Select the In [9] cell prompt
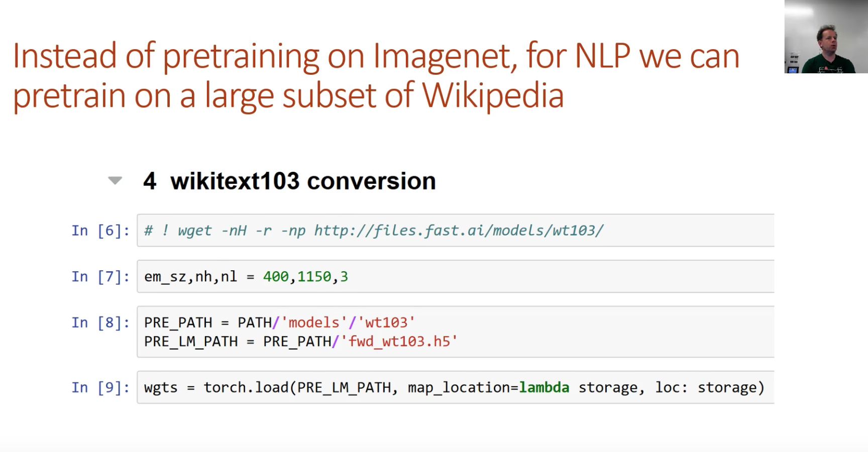Image resolution: width=868 pixels, height=452 pixels. [x=100, y=388]
